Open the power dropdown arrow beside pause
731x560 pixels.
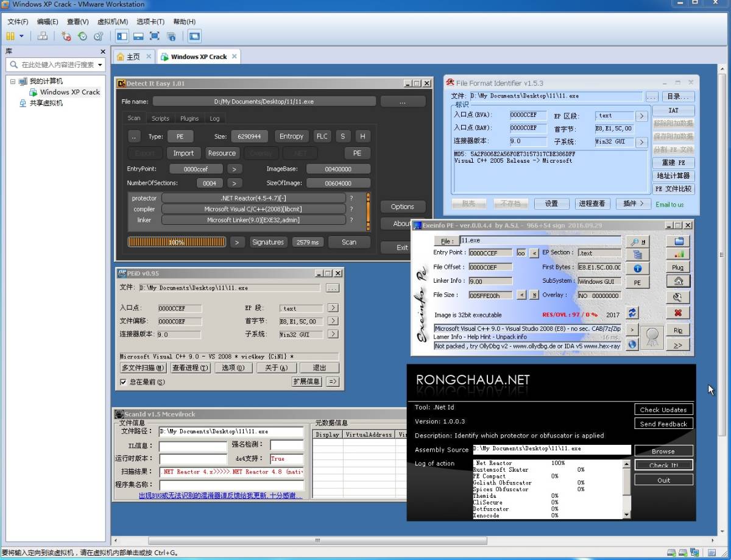[22, 36]
